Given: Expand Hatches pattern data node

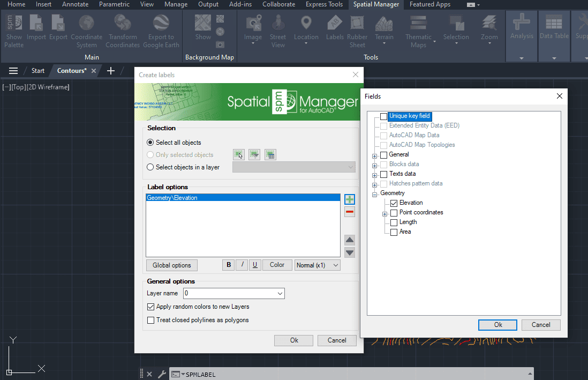Looking at the screenshot, I should pos(374,185).
